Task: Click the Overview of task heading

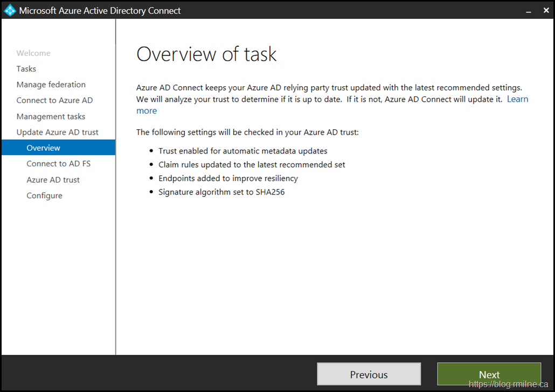Action: click(x=206, y=54)
